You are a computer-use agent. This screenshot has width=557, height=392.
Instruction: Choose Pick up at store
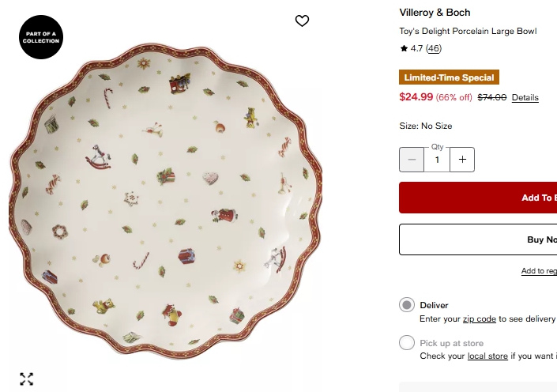pos(407,343)
